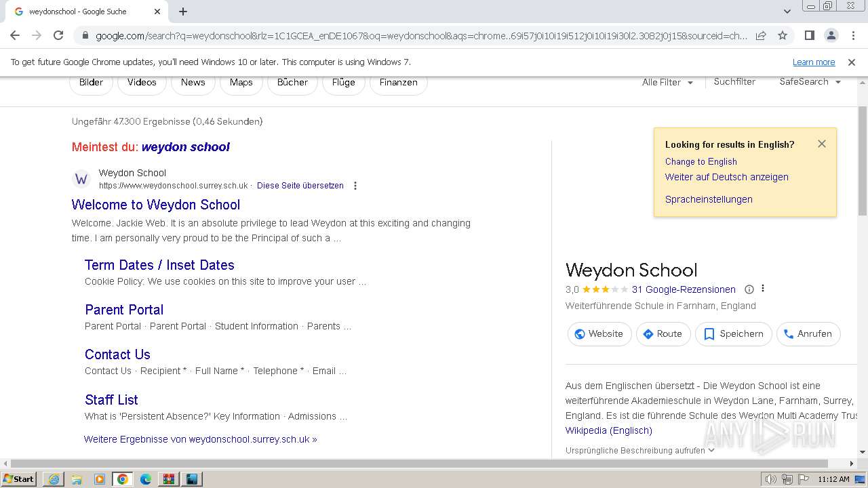Click Diese Seite übersetzen link
Screen dimensions: 868x488
click(300, 185)
